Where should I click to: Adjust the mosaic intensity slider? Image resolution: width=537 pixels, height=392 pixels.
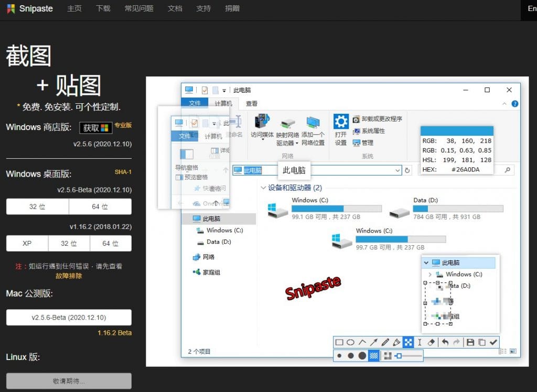(409, 356)
